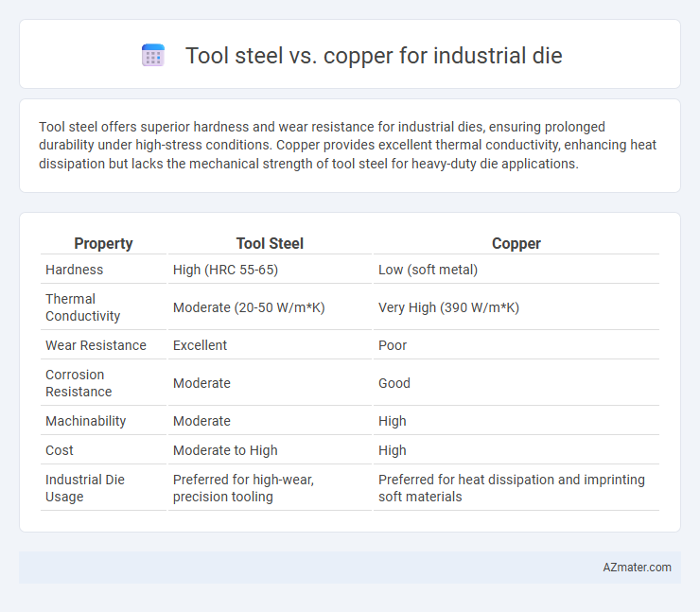
Task: Open the AZmater.com footer link
Action: pos(637,567)
